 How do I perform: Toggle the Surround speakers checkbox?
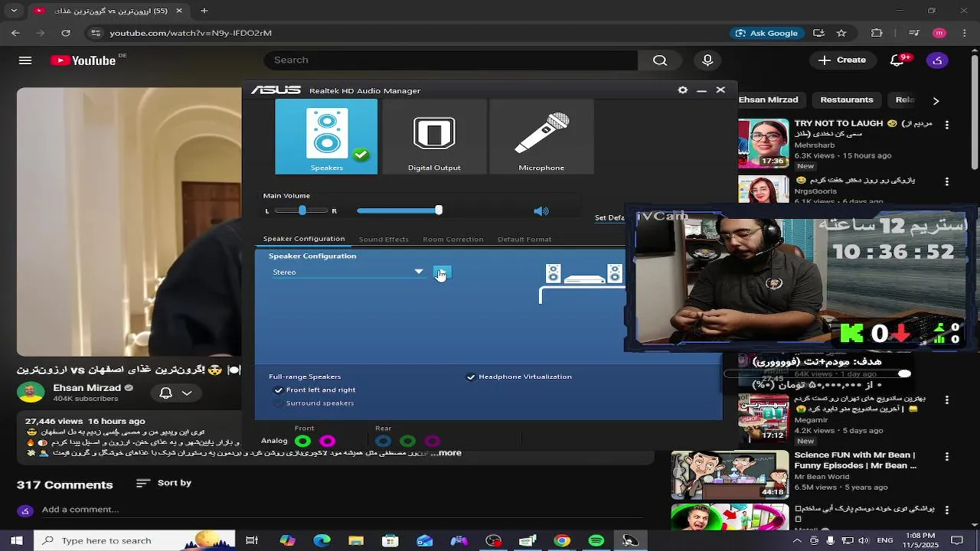click(x=279, y=403)
